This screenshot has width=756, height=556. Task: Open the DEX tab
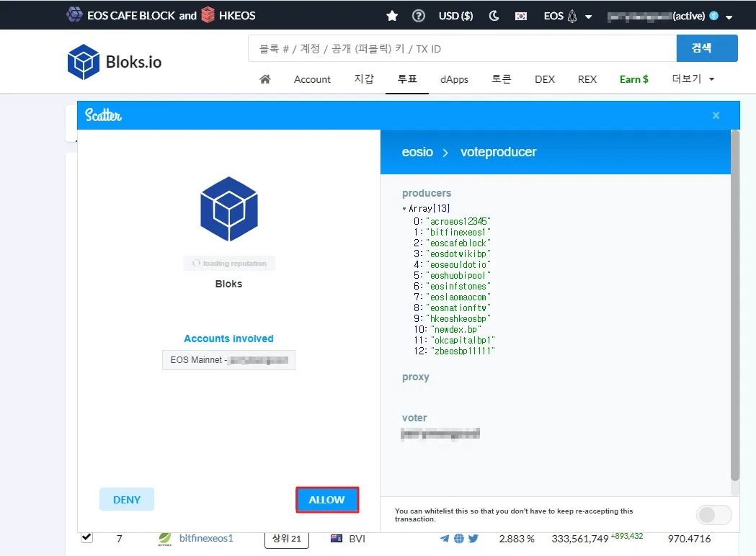pos(545,79)
